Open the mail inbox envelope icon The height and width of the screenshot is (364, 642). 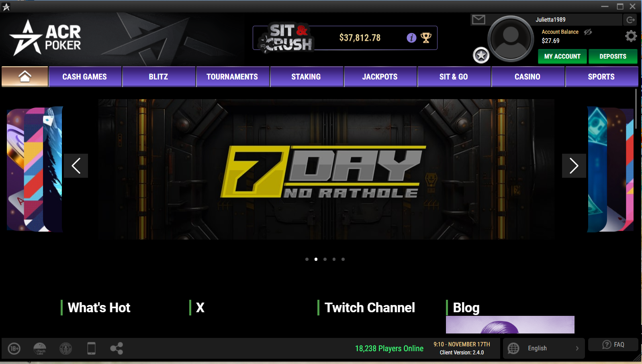point(478,19)
